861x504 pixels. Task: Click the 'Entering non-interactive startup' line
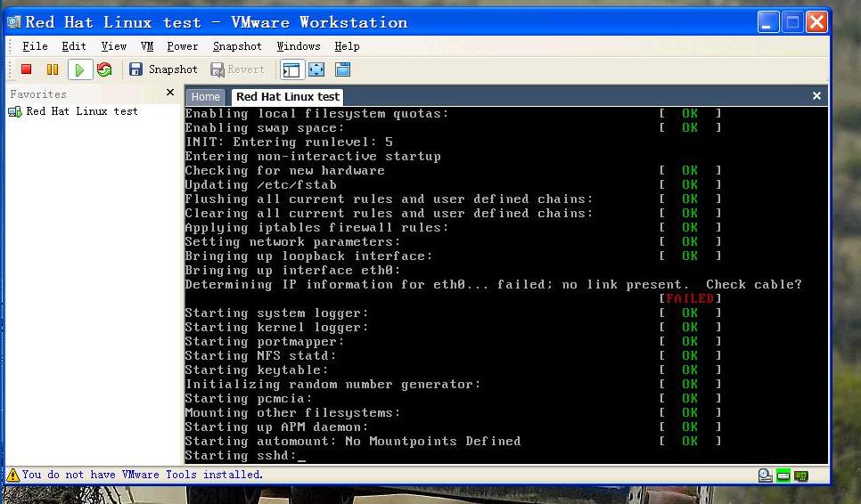(313, 157)
